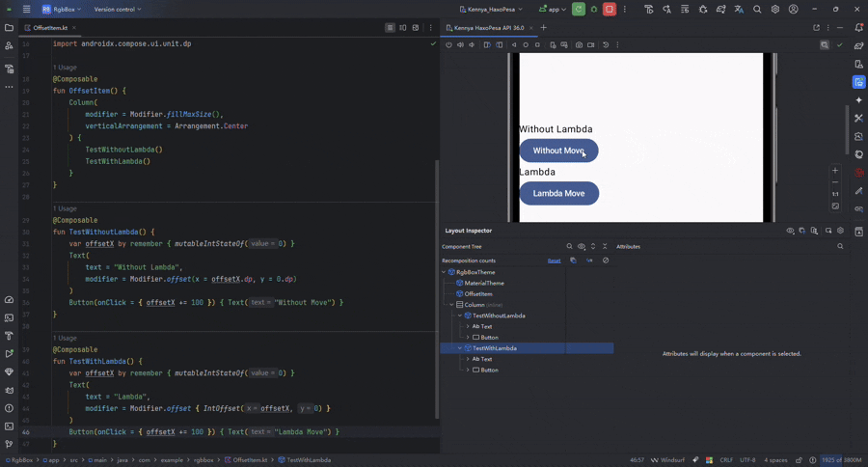Toggle Component Tree filter eye icon
The width and height of the screenshot is (868, 467).
[x=582, y=246]
